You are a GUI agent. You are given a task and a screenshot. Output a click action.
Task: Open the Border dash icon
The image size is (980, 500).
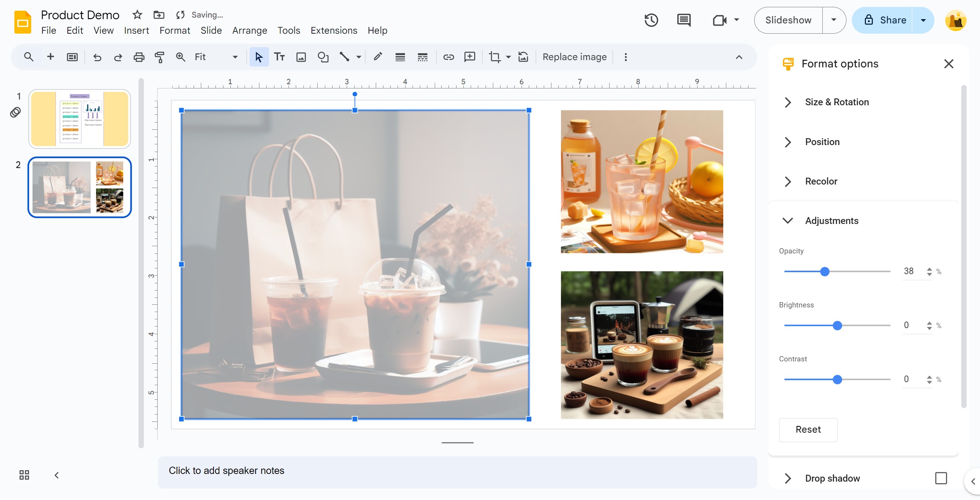coord(422,57)
